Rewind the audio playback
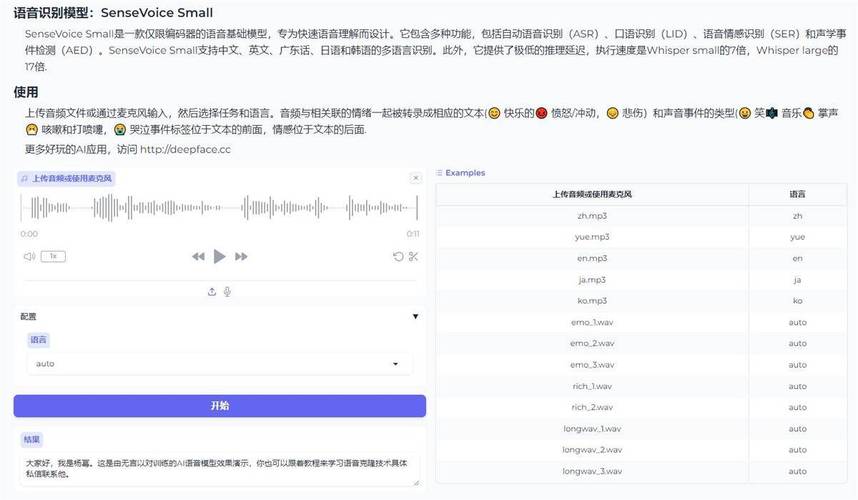Screen dimensions: 858x500 click(x=198, y=257)
